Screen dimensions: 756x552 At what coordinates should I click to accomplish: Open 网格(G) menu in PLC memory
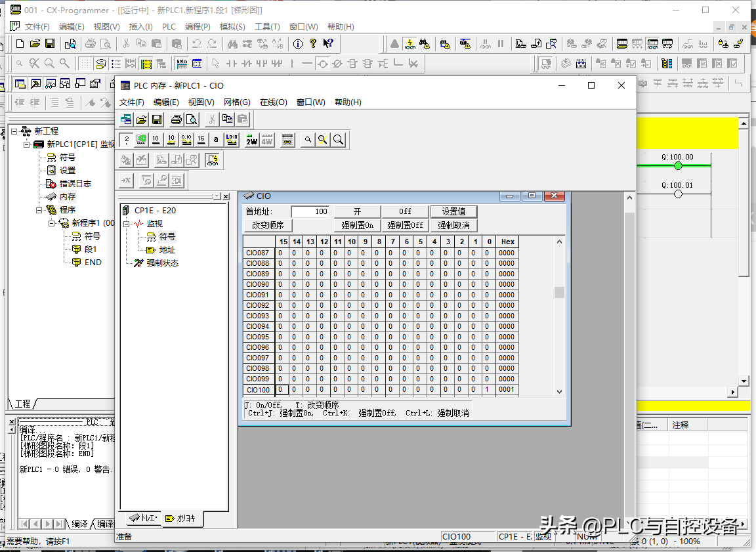point(237,102)
